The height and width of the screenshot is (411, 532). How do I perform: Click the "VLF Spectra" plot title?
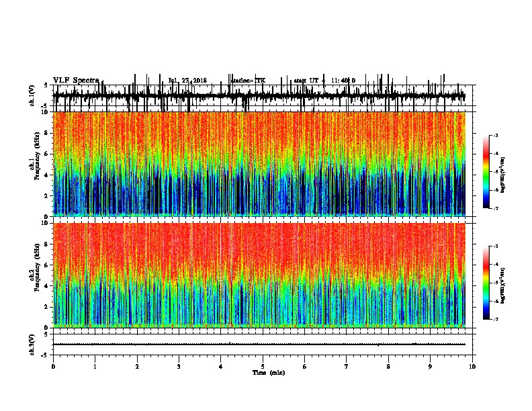click(76, 81)
